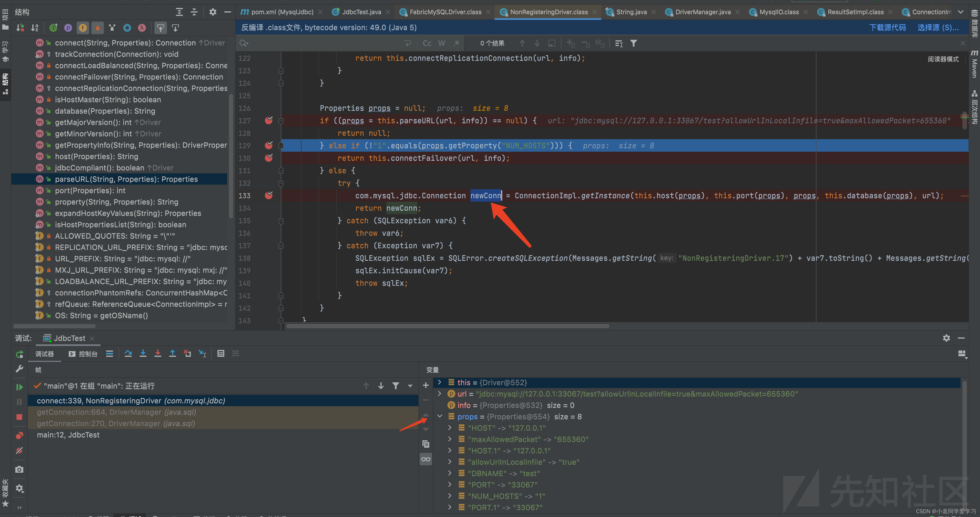View breakpoints icon in debug sidebar
Image resolution: width=980 pixels, height=517 pixels.
tap(19, 435)
